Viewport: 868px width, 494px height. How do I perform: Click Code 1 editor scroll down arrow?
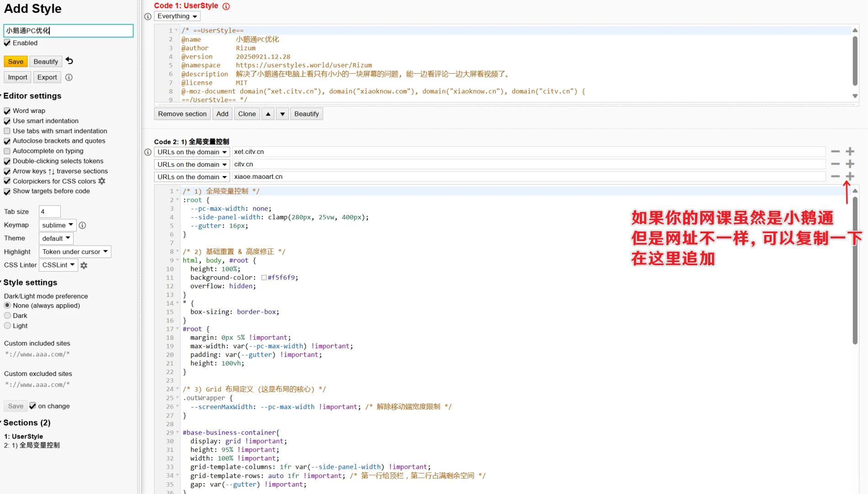855,96
